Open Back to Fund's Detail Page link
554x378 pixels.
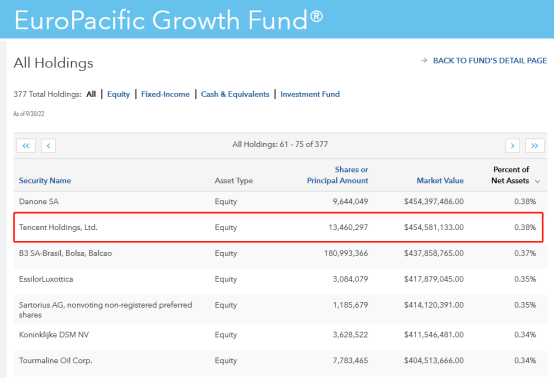[490, 61]
